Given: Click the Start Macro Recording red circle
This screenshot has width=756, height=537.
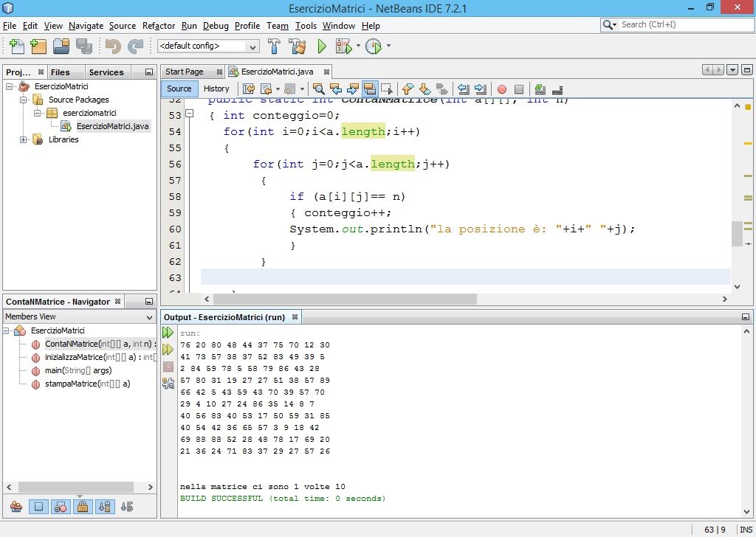Looking at the screenshot, I should [502, 89].
